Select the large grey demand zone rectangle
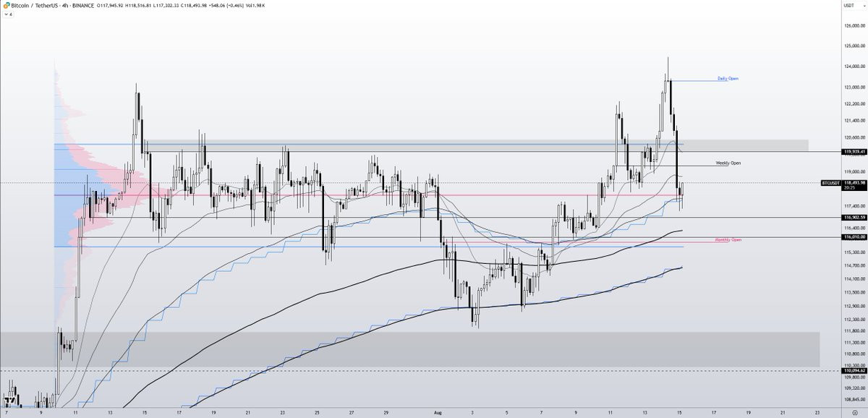868x418 pixels. (409, 349)
